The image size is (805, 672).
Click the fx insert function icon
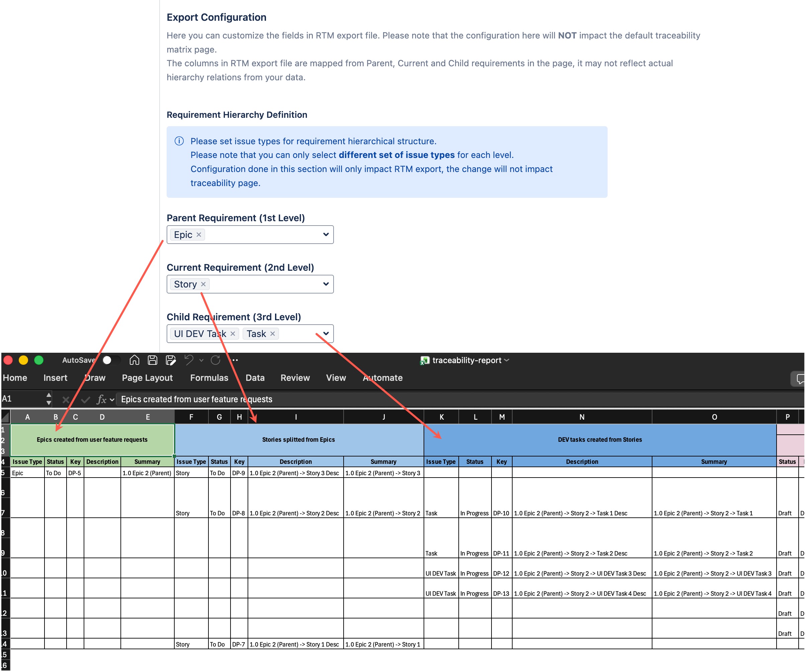(x=102, y=400)
